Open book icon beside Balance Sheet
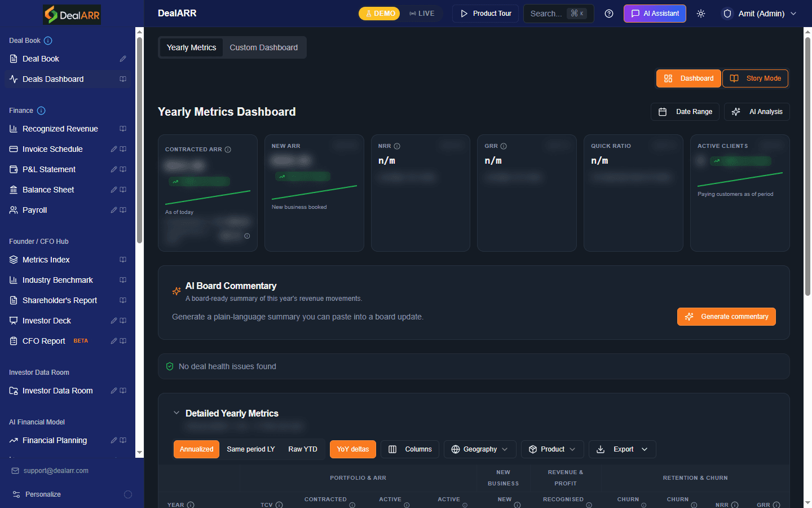Image resolution: width=812 pixels, height=508 pixels. tap(123, 190)
